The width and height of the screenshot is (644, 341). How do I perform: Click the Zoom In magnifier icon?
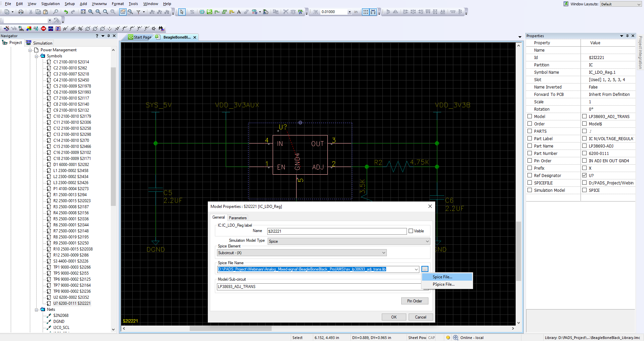coord(91,12)
